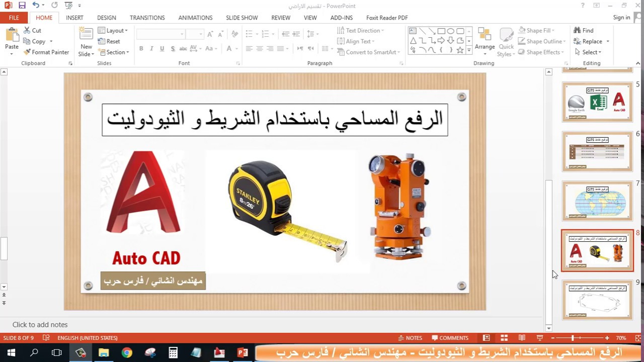Open the Section dropdown

[114, 52]
